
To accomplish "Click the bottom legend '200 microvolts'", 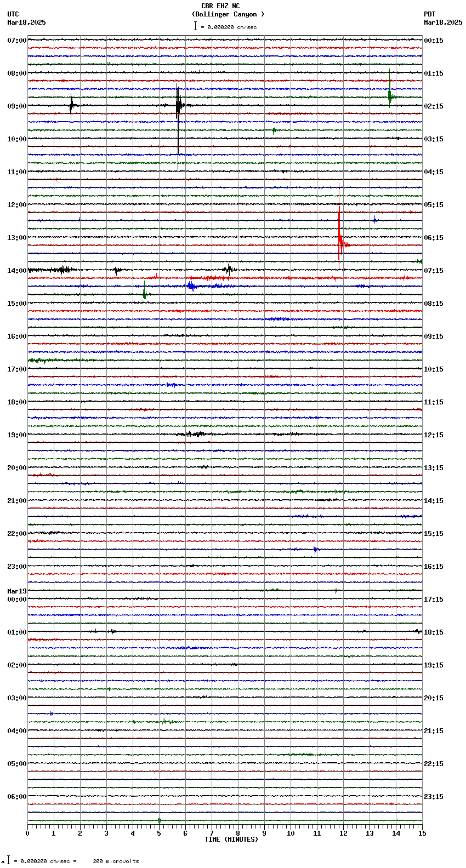I will (116, 861).
